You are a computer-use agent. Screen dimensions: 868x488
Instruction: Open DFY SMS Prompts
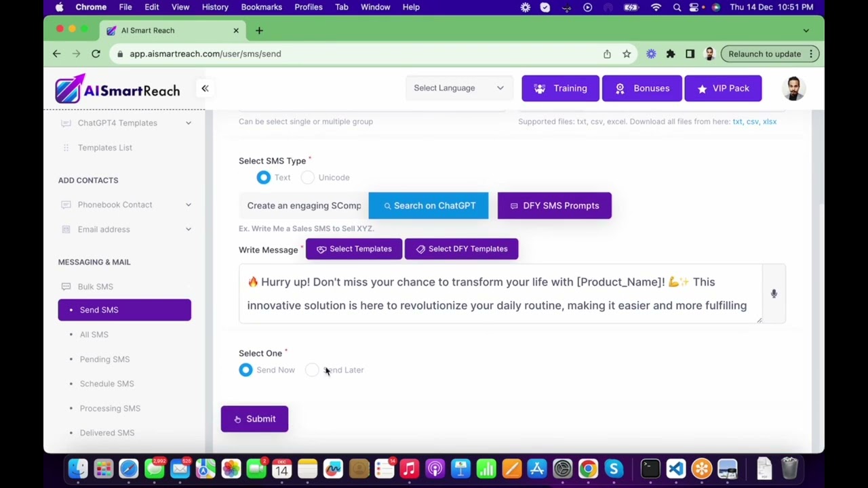[555, 205]
